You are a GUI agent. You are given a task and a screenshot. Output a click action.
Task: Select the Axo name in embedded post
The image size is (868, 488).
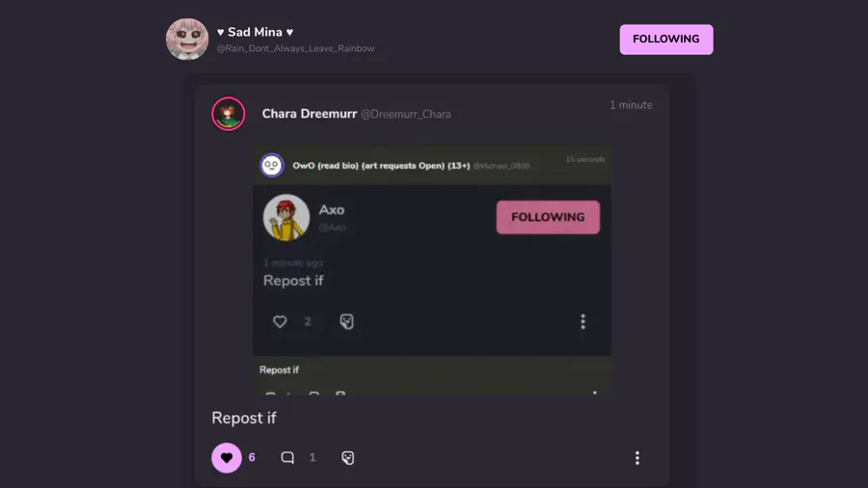tap(332, 209)
